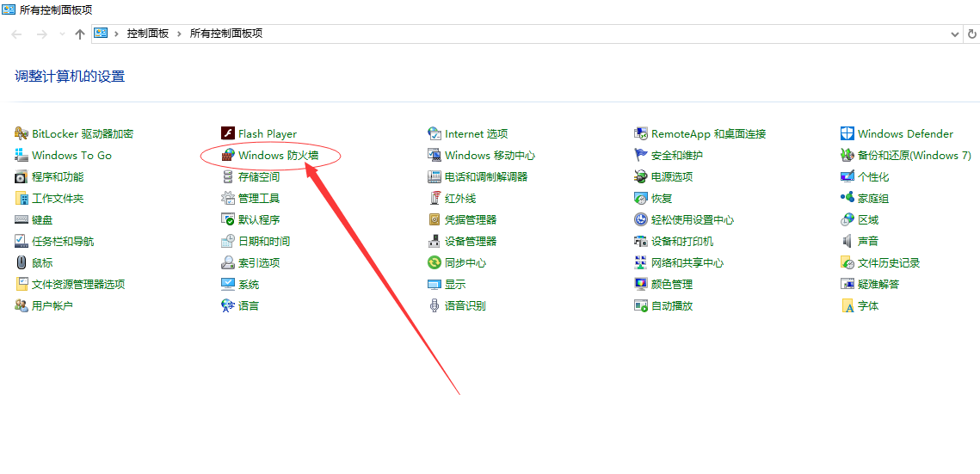Open the 自动播放 link

pyautogui.click(x=672, y=306)
